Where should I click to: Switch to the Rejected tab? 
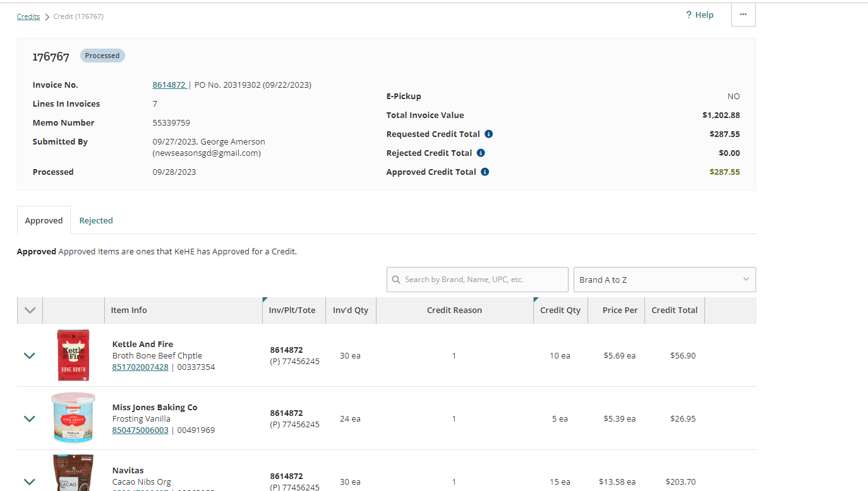click(96, 220)
